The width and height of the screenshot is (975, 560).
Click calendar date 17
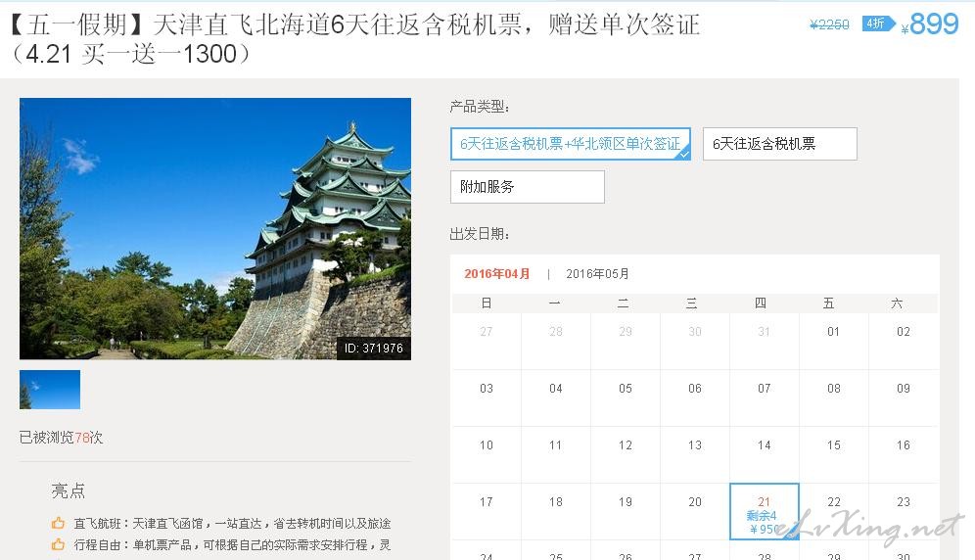pos(487,501)
